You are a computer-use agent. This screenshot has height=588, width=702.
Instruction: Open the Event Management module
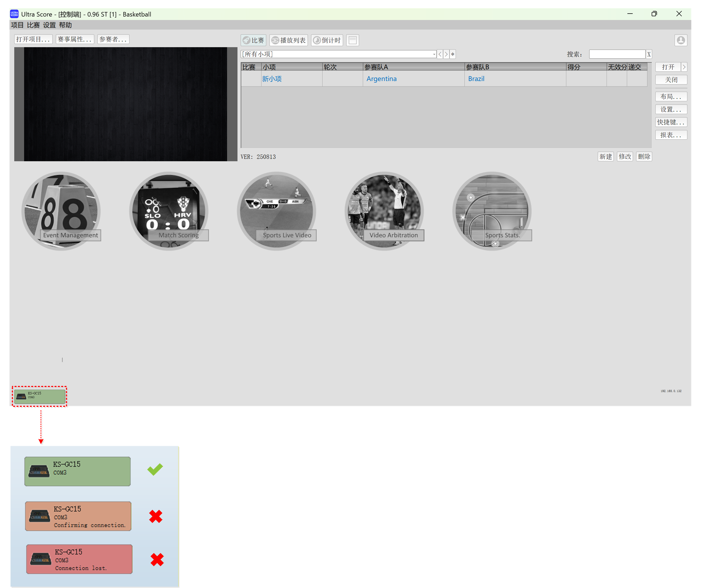61,211
